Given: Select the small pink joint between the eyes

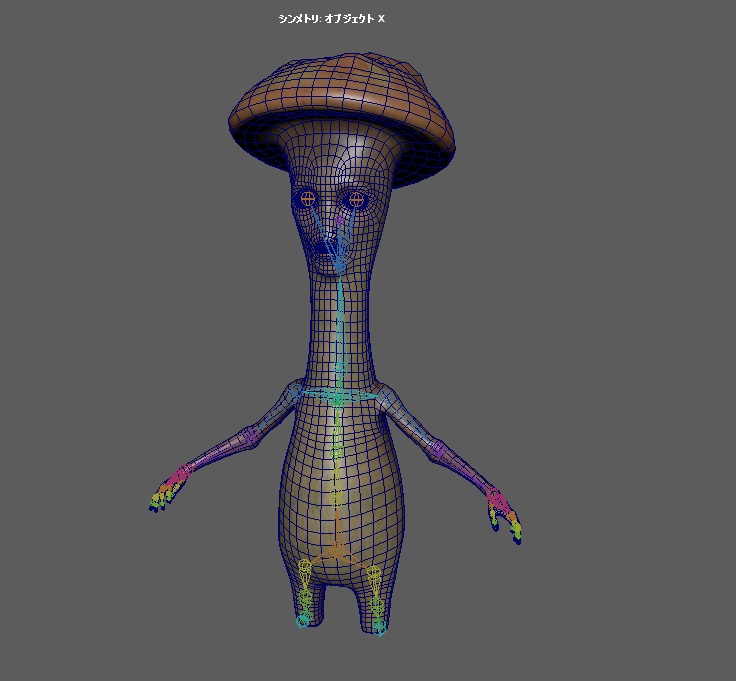Looking at the screenshot, I should pyautogui.click(x=339, y=219).
